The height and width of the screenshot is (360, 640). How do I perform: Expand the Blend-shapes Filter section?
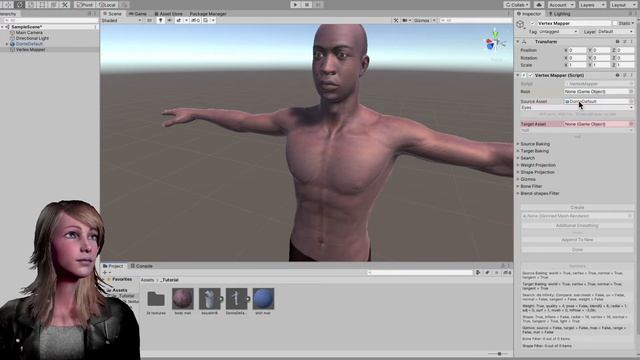(540, 193)
